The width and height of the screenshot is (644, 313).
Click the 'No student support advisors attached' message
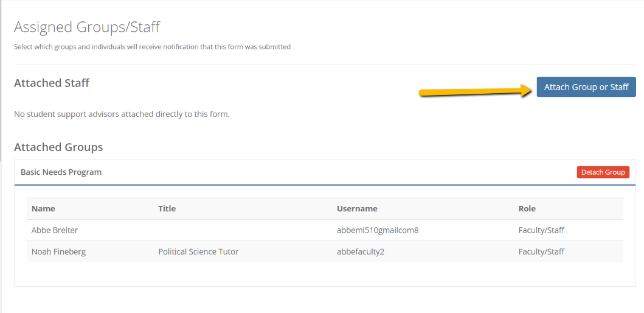pos(122,114)
